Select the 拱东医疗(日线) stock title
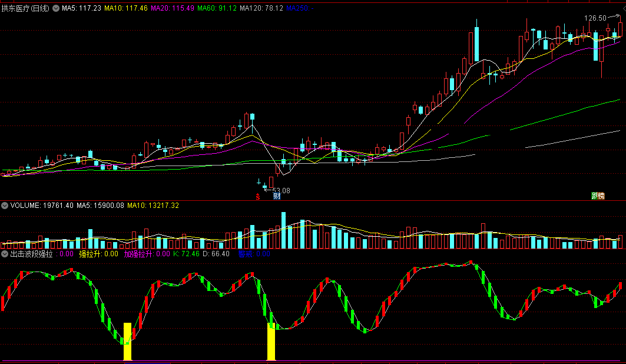626x364 pixels. [x=25, y=8]
